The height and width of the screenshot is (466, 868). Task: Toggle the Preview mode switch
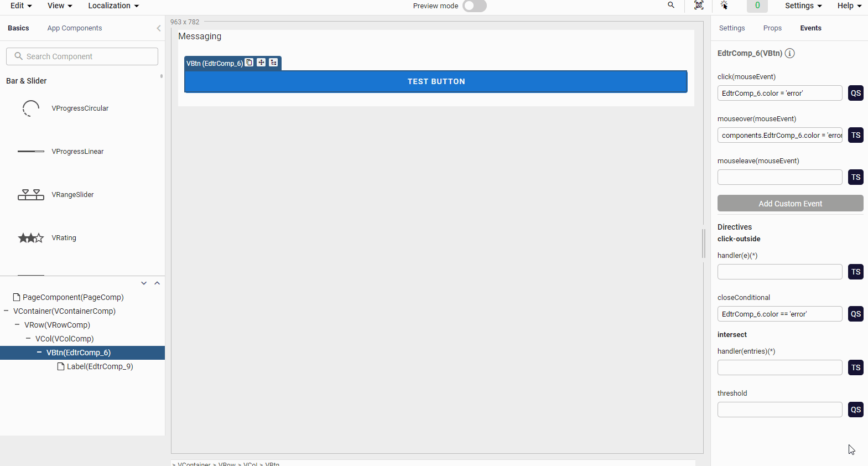(474, 6)
